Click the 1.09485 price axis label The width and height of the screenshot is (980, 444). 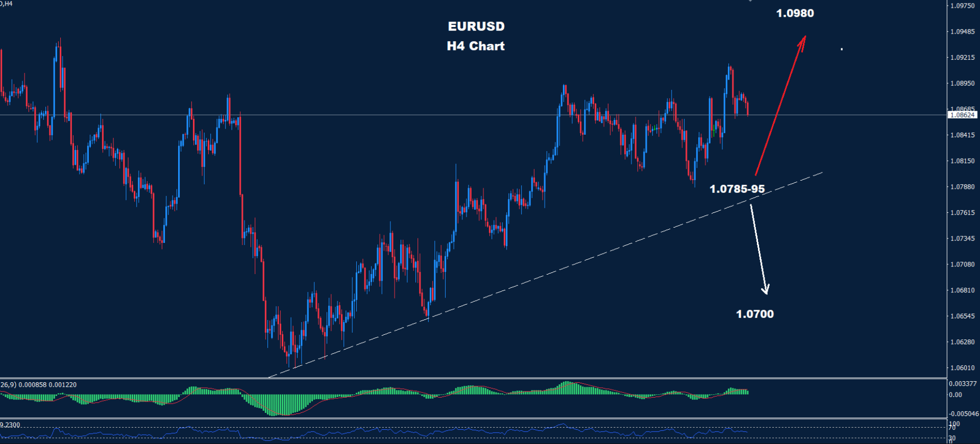tap(962, 32)
